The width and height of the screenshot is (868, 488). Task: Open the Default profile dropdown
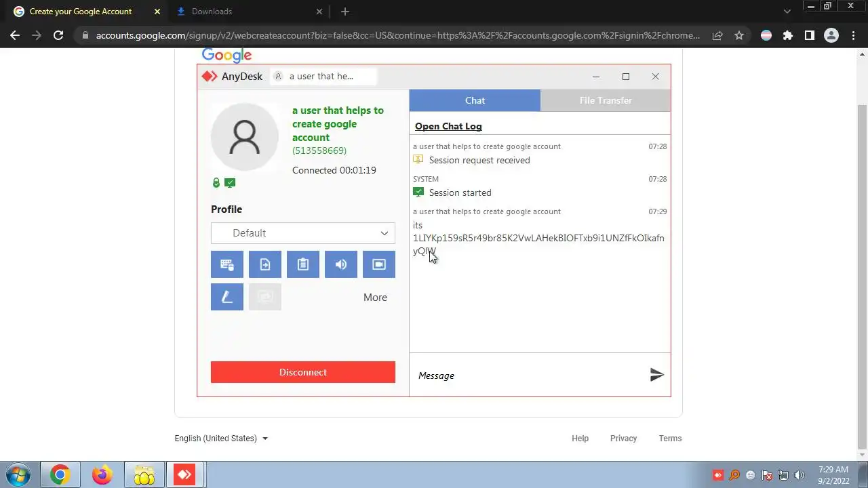click(x=303, y=233)
